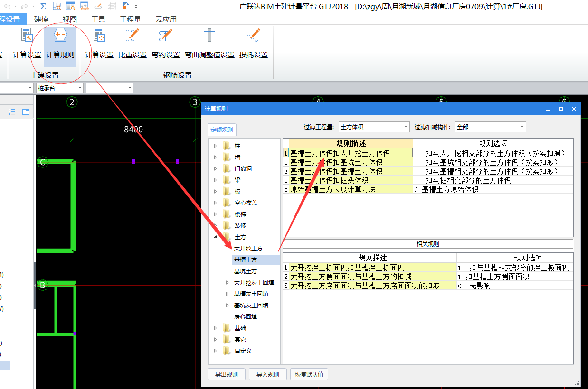The image size is (588, 389).
Task: Expand the 基础 tree node arrow
Action: [x=215, y=328]
